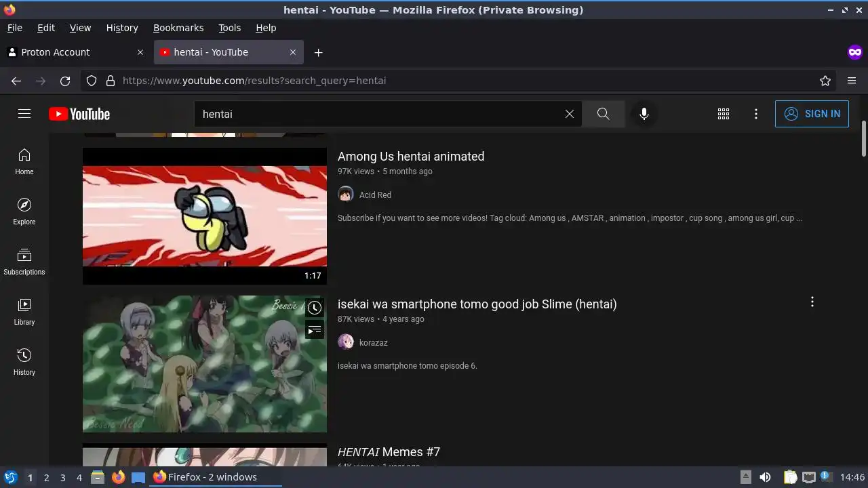Image resolution: width=868 pixels, height=488 pixels.
Task: Open the View menu
Action: (x=80, y=28)
